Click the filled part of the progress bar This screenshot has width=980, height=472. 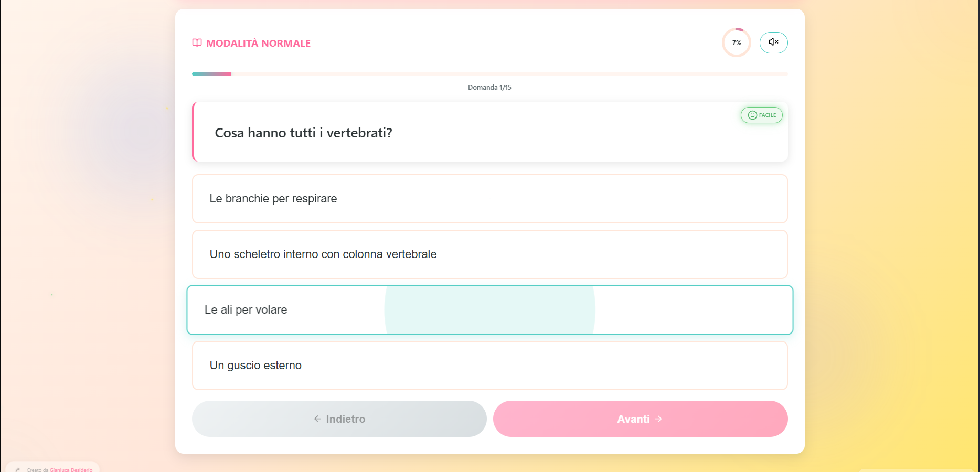click(x=211, y=74)
